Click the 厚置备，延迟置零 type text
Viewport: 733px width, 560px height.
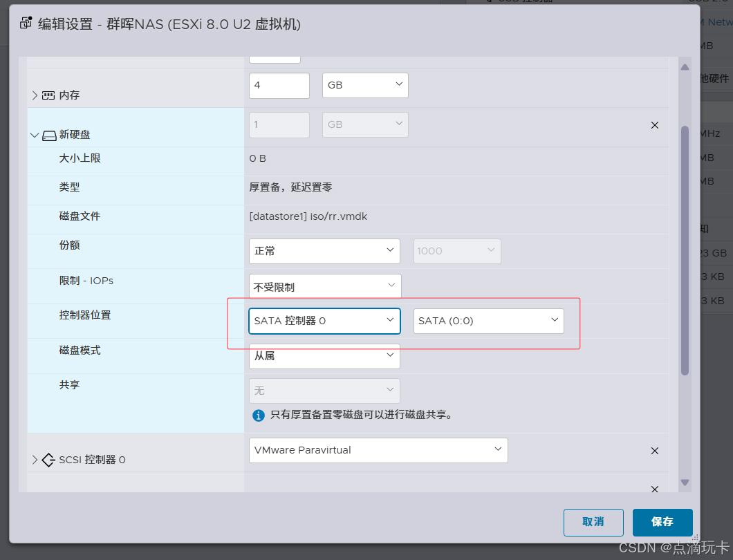(x=290, y=187)
